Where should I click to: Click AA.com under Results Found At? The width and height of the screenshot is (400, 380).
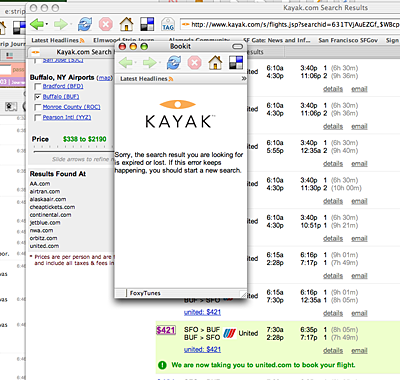(x=40, y=184)
